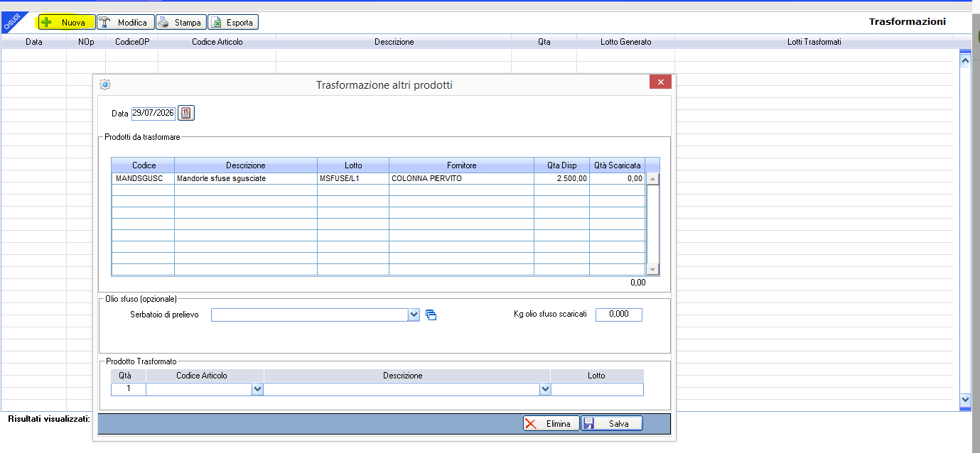Click the 2.500,00 Qta Disp cell
Screen dimensions: 980x453
tap(561, 179)
